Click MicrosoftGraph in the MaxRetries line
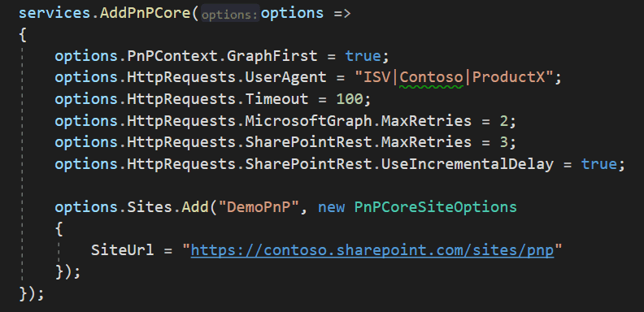This screenshot has height=312, width=644. pos(308,121)
